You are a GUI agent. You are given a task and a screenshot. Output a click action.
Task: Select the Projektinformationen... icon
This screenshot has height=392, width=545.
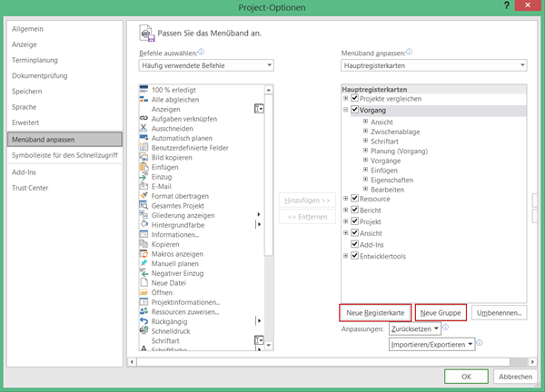click(144, 302)
